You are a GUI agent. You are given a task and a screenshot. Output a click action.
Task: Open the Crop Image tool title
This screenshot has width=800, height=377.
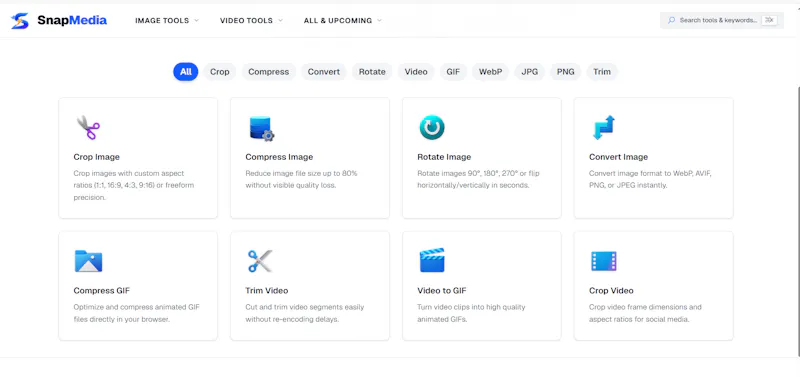(96, 157)
